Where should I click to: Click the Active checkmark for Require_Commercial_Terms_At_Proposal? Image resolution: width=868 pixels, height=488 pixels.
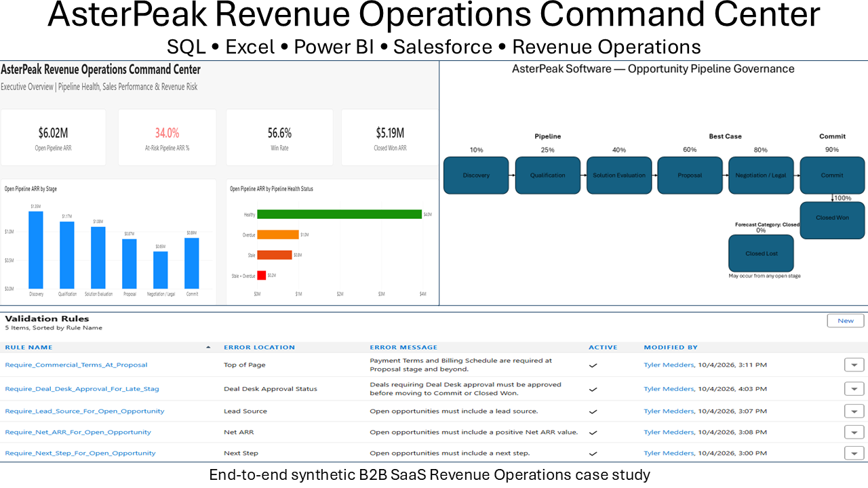tap(593, 365)
